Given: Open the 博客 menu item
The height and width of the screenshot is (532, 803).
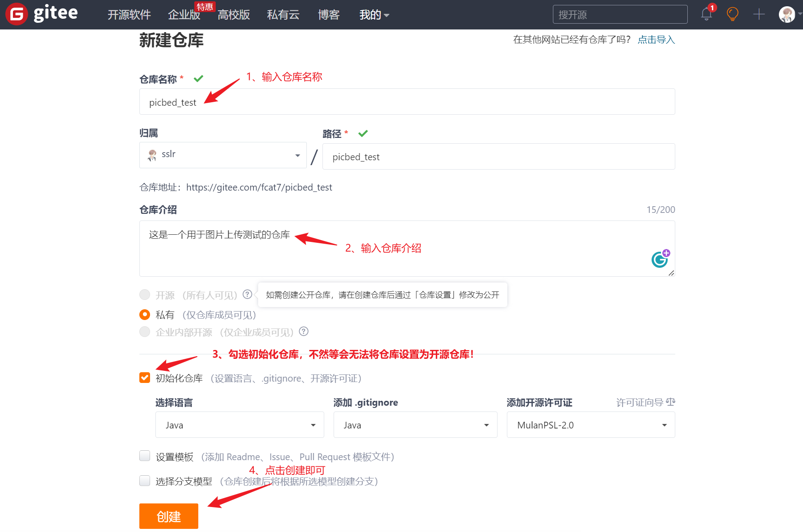Looking at the screenshot, I should (x=328, y=15).
